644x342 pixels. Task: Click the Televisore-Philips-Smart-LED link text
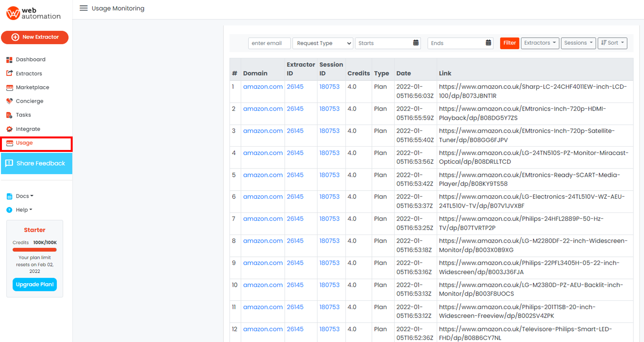525,334
